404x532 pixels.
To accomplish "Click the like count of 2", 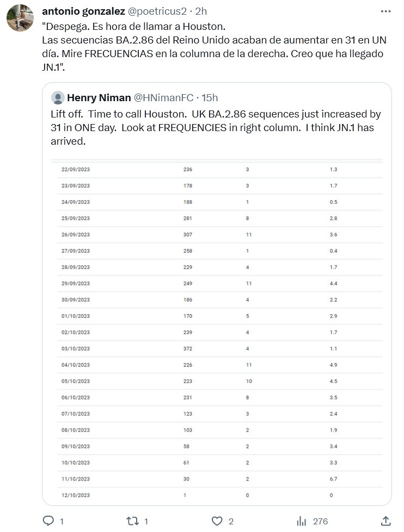I will coord(231,521).
